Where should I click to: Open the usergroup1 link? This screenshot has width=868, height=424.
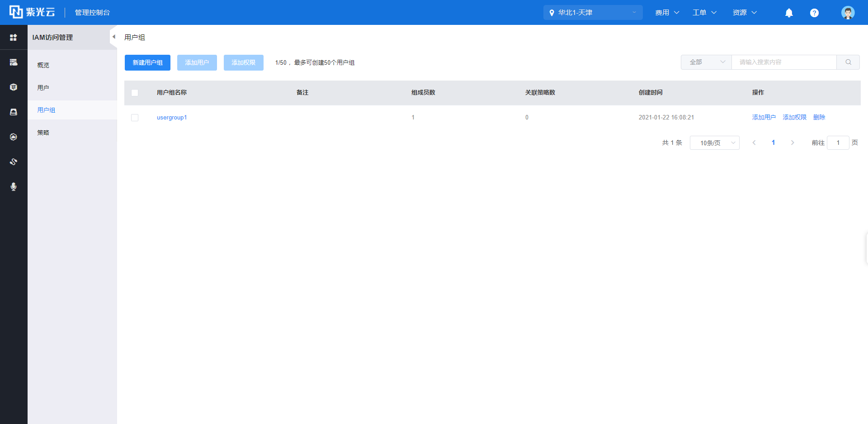[x=172, y=118]
